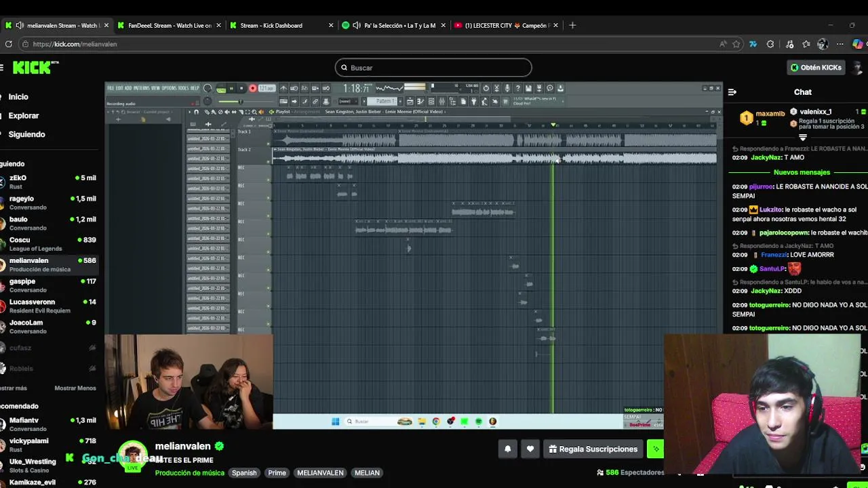Click the Obtén KICKs button
Screen dimensions: 868x488
816,67
